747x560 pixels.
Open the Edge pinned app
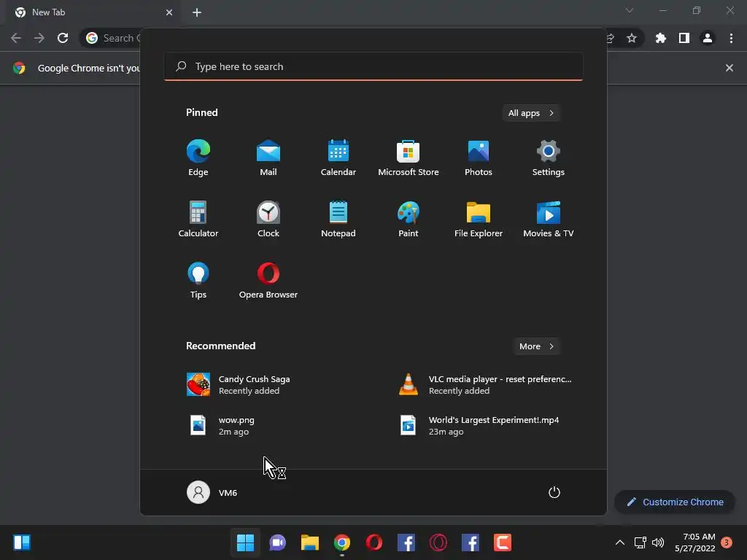(x=198, y=157)
